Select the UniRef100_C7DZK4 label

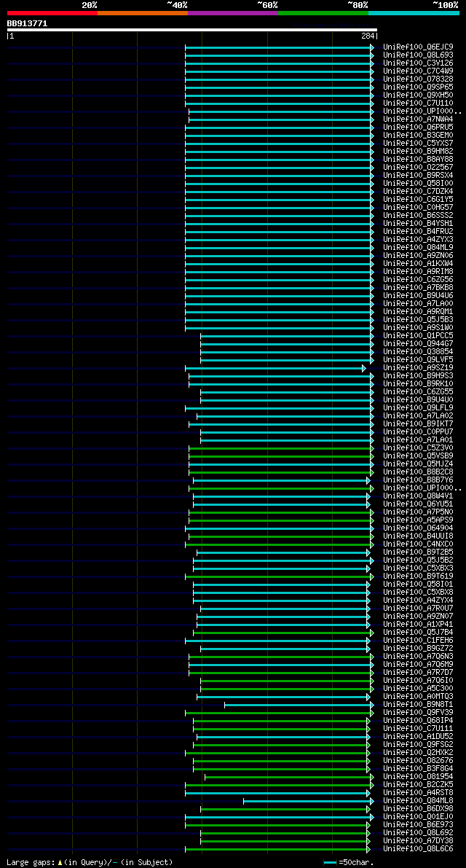(418, 192)
